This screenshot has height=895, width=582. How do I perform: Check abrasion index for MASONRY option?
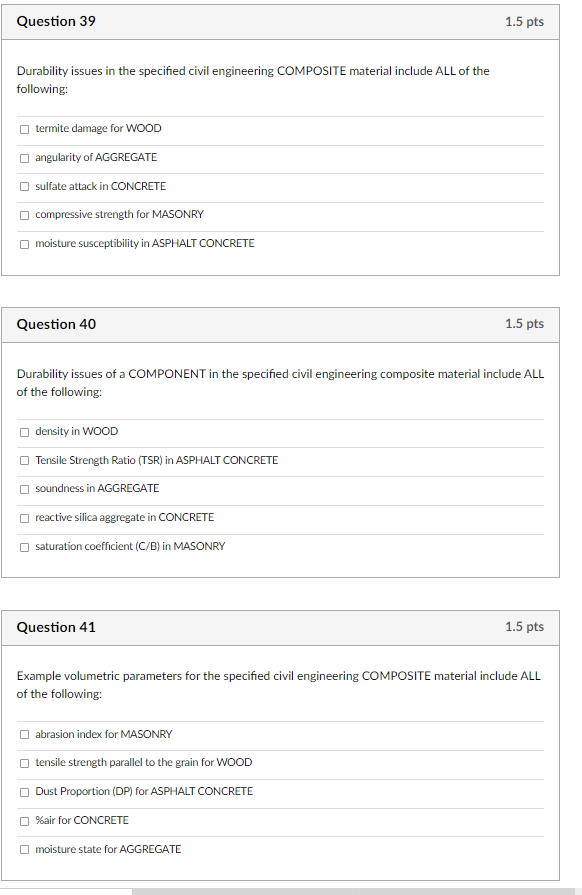click(24, 734)
